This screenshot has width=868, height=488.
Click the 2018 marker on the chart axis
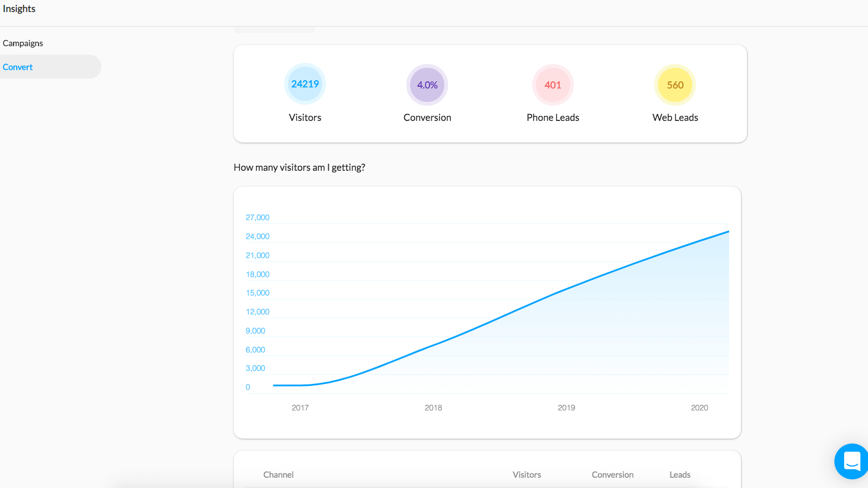tap(433, 408)
